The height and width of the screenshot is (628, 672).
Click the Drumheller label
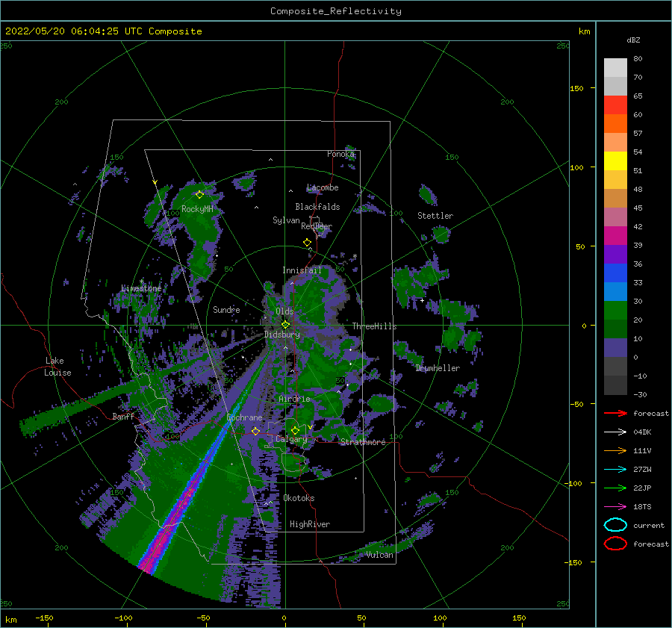pyautogui.click(x=438, y=368)
